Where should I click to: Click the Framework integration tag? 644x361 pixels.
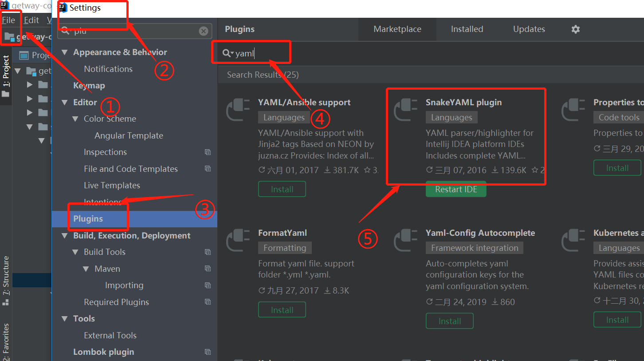[x=475, y=248]
